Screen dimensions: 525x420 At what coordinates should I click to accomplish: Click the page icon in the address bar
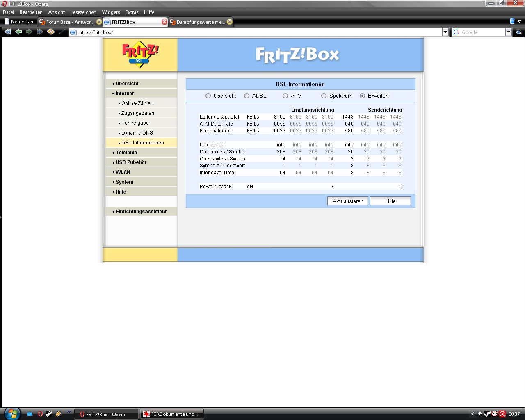(x=73, y=32)
